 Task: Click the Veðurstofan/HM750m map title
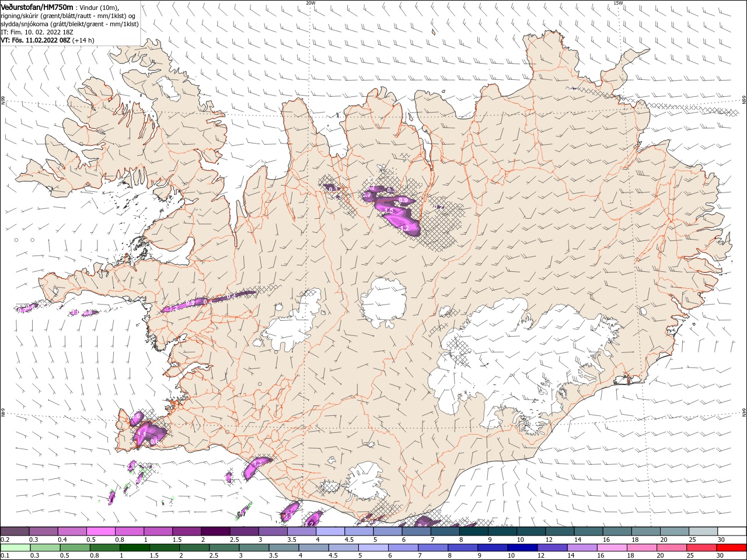(37, 7)
